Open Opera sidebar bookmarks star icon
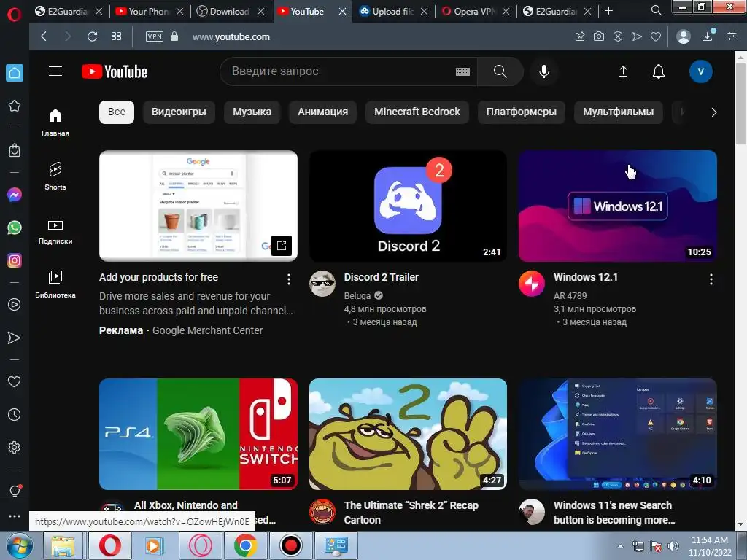The height and width of the screenshot is (560, 747). [15, 106]
